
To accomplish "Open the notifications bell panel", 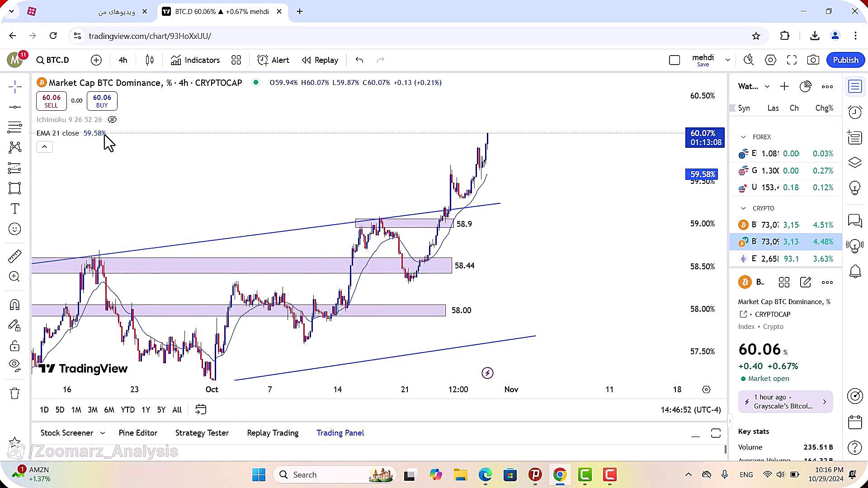I will [x=855, y=272].
